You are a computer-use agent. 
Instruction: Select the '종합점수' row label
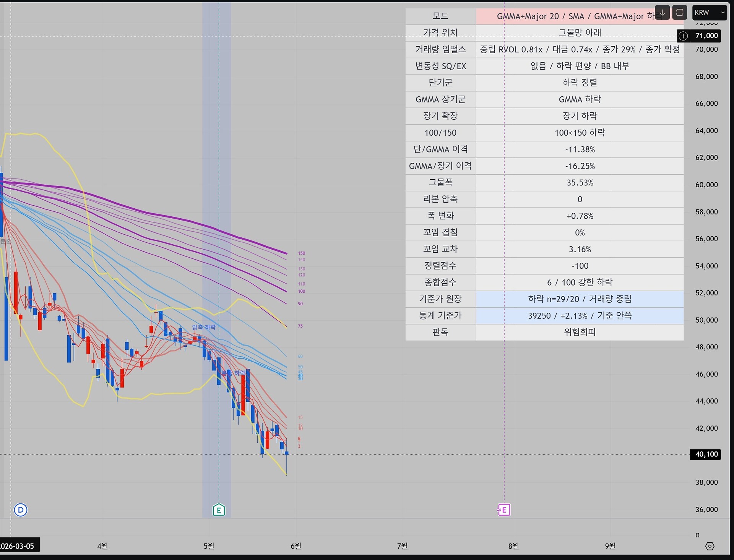point(440,282)
